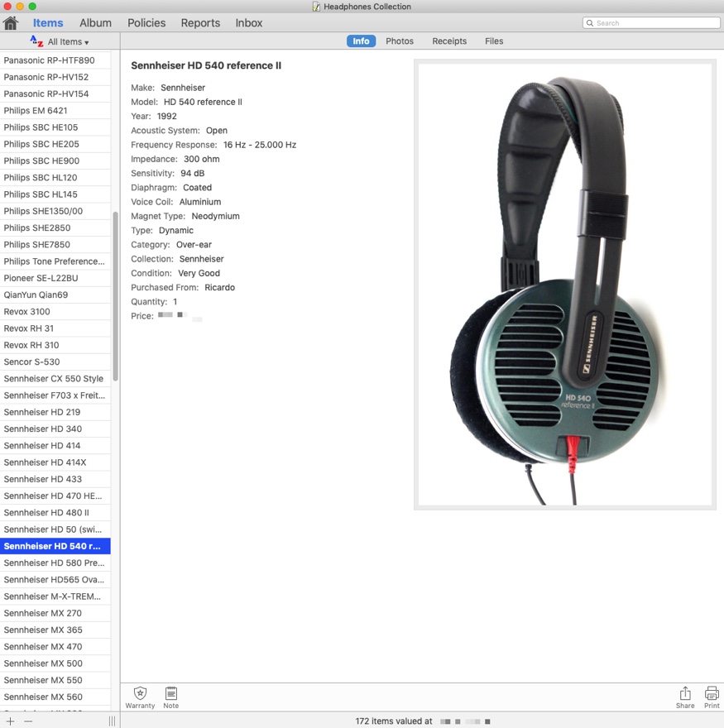Screen dimensions: 724x728
Task: Click the Sennheiser HD 540 headphone photo
Action: coord(564,284)
